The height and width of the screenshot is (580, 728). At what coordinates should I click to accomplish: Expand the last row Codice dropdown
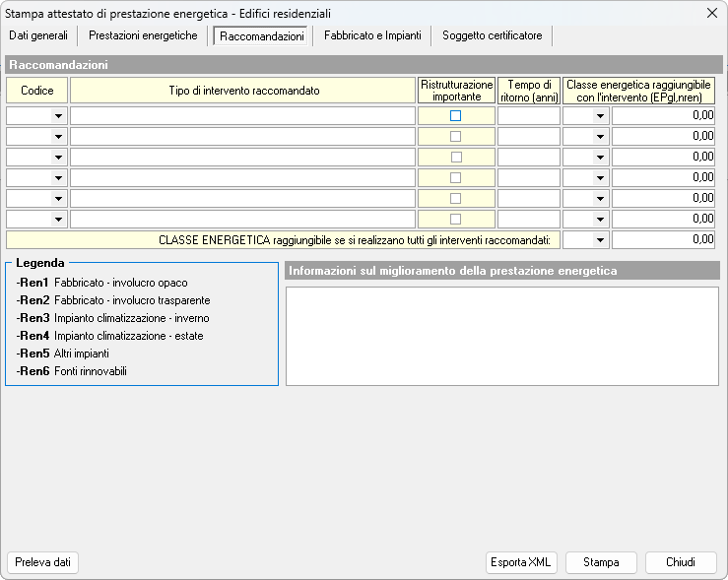[58, 220]
